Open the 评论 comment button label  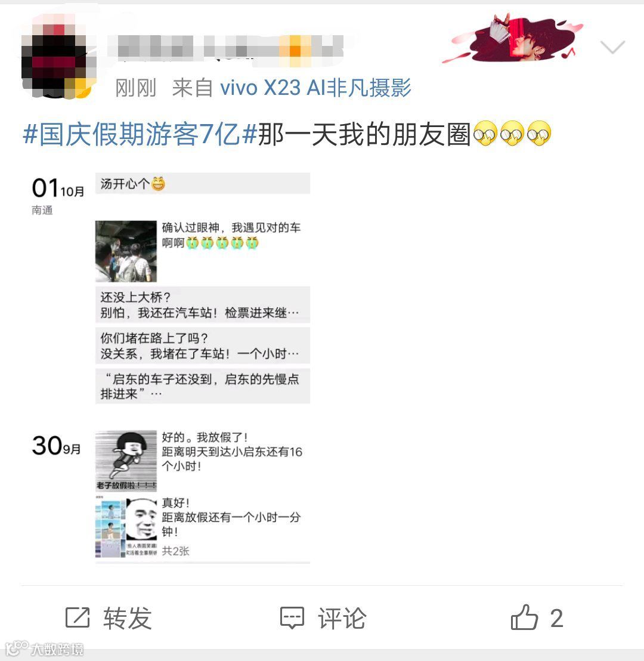tap(342, 619)
